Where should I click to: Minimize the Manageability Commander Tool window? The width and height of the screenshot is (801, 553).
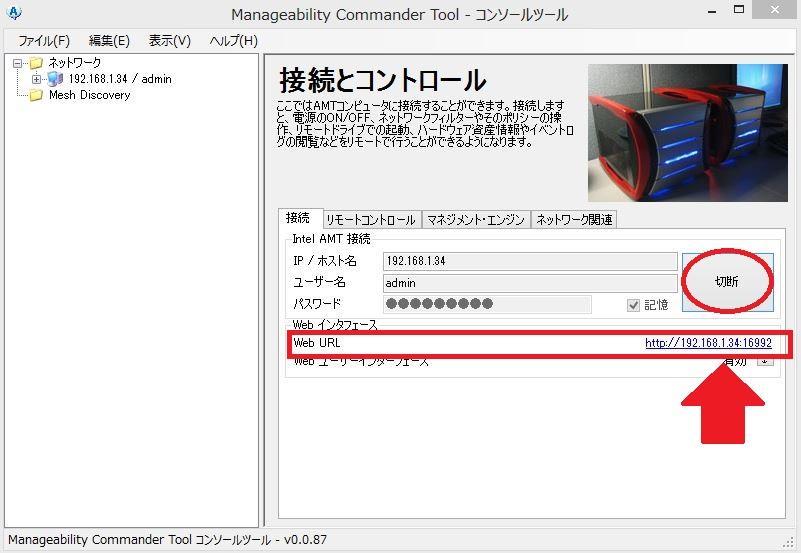click(712, 11)
